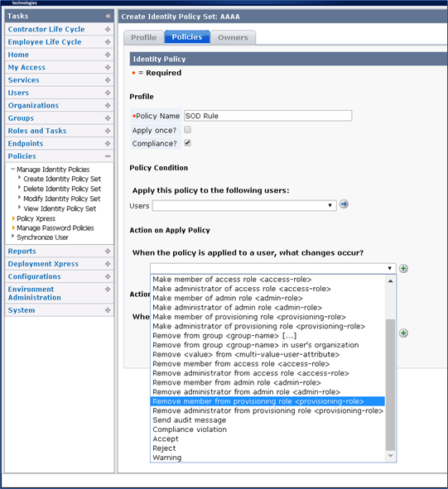
Task: Expand Policy Xpress tree node
Action: point(13,218)
